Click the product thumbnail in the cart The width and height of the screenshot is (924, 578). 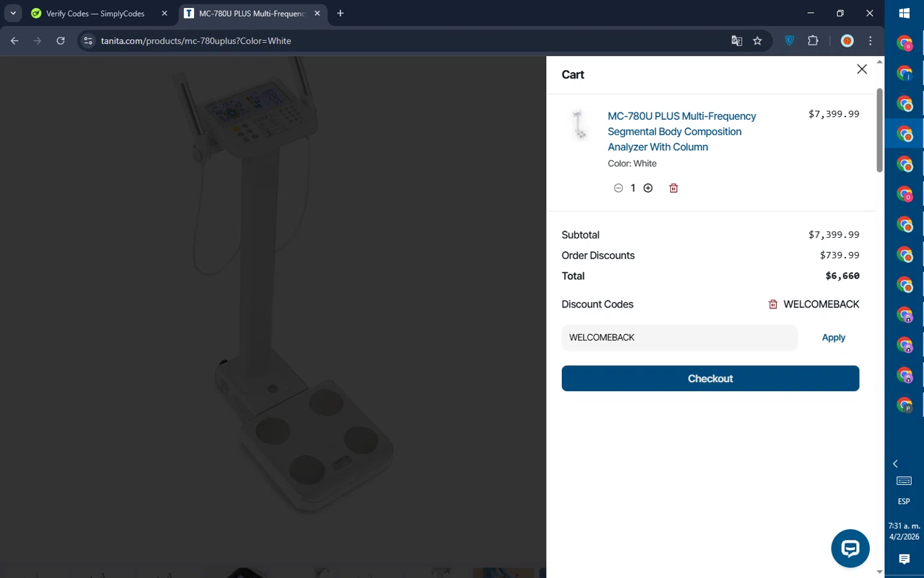coord(579,125)
